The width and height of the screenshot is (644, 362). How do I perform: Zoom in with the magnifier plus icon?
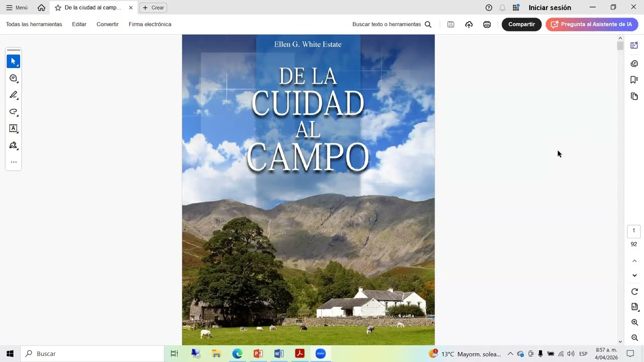(634, 322)
